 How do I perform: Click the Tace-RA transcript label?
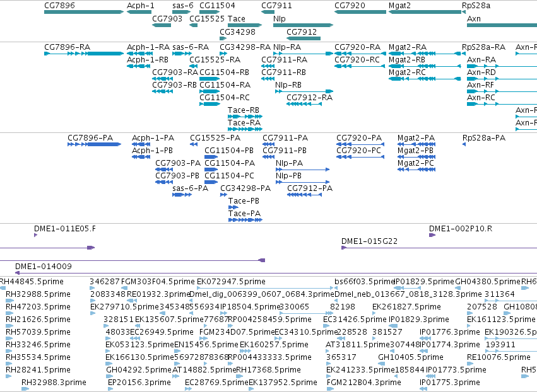click(x=244, y=123)
